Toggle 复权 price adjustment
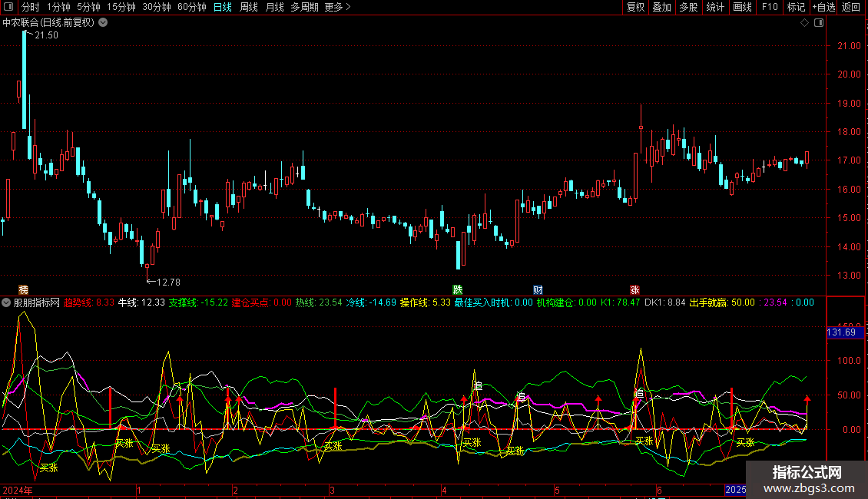Screen dimensions: 868x499 click(x=635, y=7)
